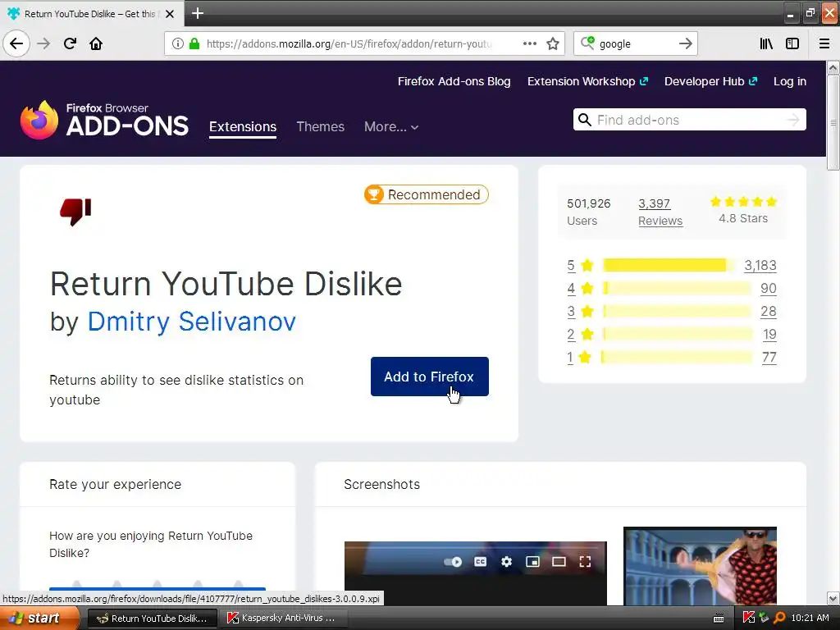
Task: Open the Windows start menu
Action: [x=39, y=619]
